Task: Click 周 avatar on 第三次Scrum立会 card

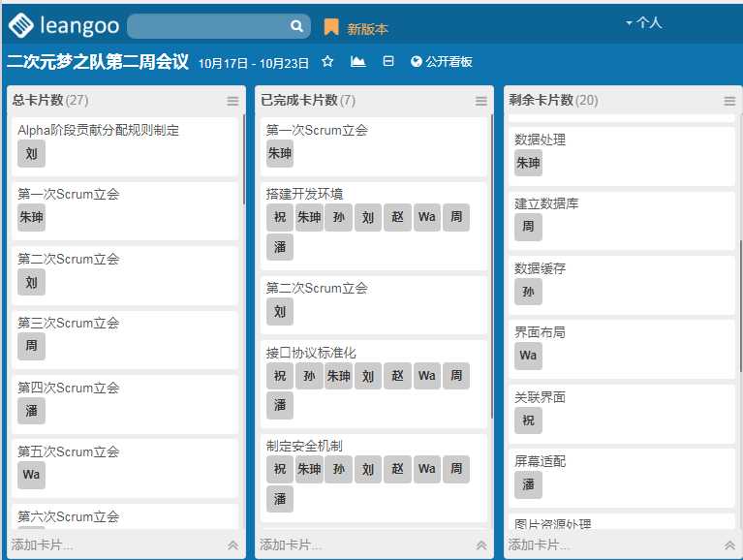Action: click(x=31, y=346)
